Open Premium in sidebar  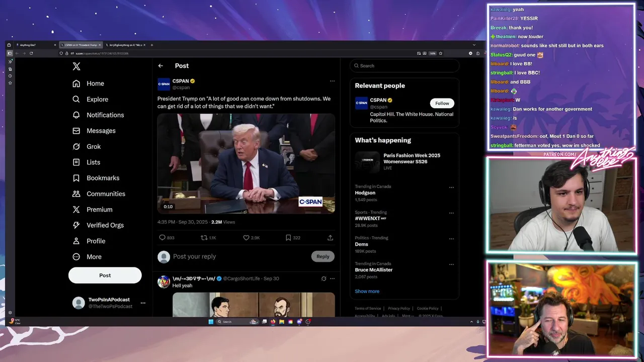pyautogui.click(x=93, y=209)
